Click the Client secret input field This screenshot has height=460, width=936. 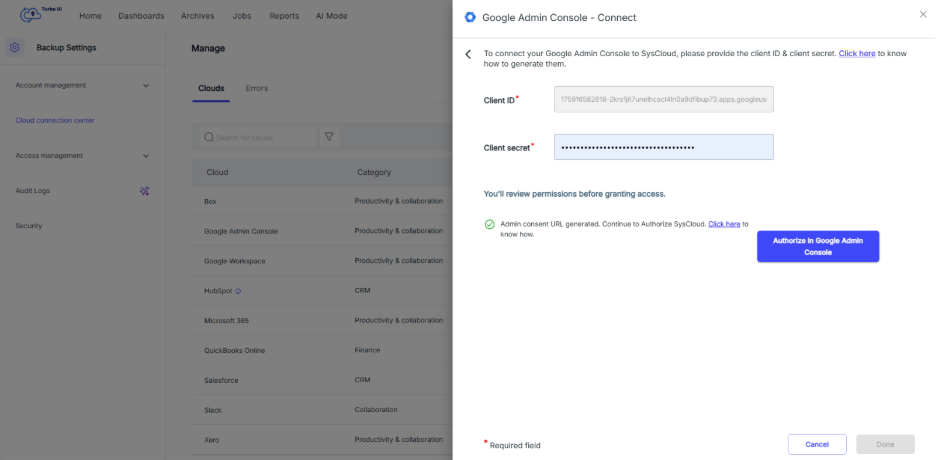663,147
